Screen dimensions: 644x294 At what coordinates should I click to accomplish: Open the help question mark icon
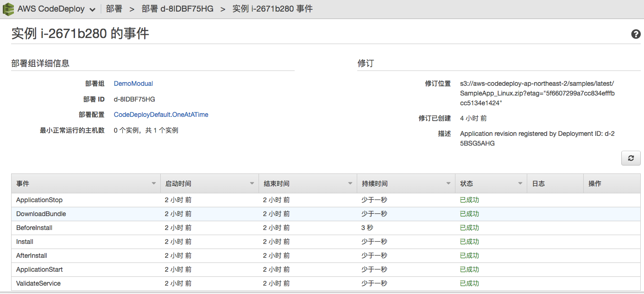636,34
